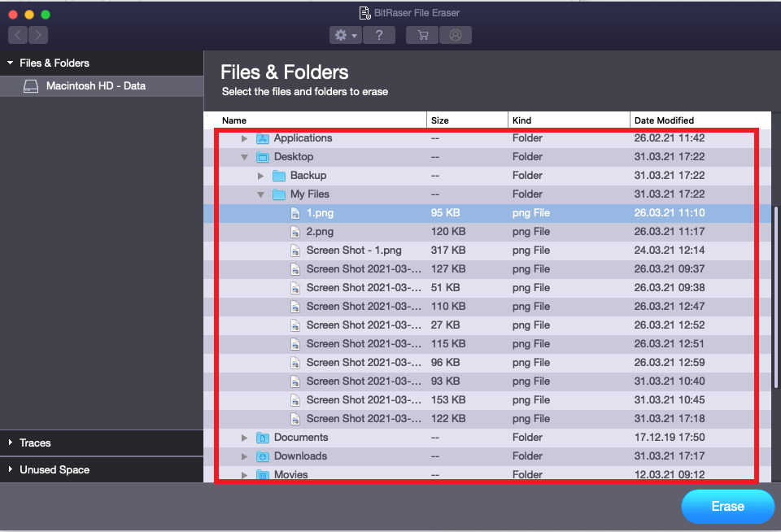Collapse the My Files folder triangle
This screenshot has width=781, height=532.
[x=260, y=194]
